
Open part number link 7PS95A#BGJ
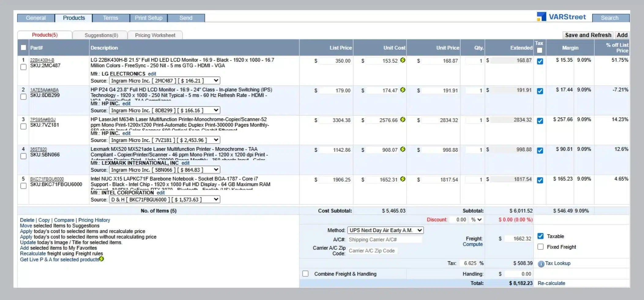(x=43, y=120)
